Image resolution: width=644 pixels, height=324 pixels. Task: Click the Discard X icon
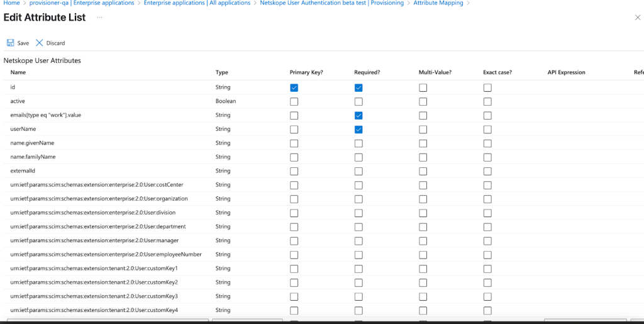pos(40,43)
